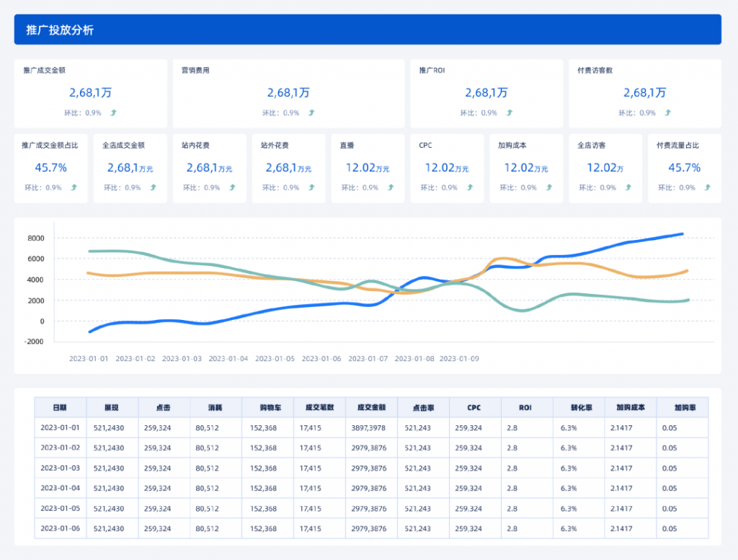This screenshot has height=560, width=738.
Task: Click the trend arrow in 付费流量占比 card
Action: tap(708, 187)
